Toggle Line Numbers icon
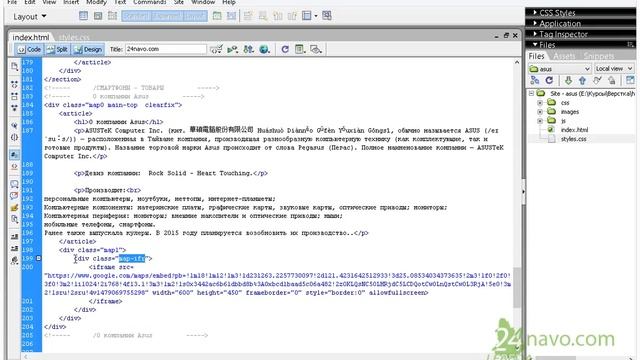The width and height of the screenshot is (640, 360). [x=14, y=155]
